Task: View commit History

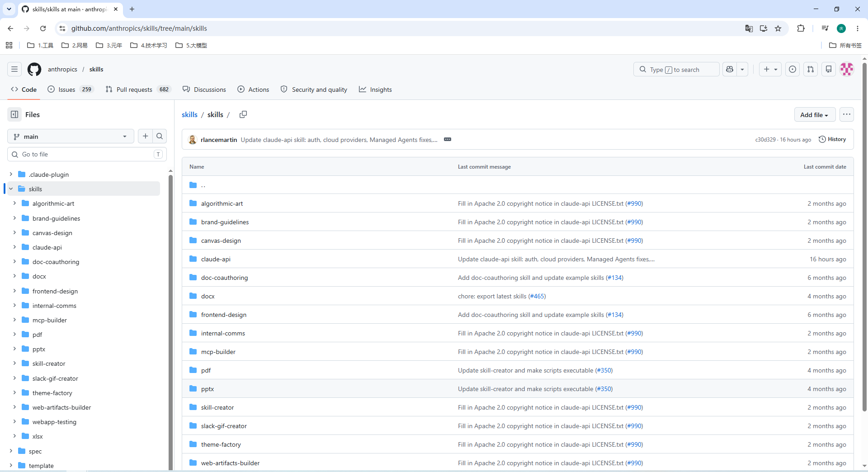Action: 832,139
